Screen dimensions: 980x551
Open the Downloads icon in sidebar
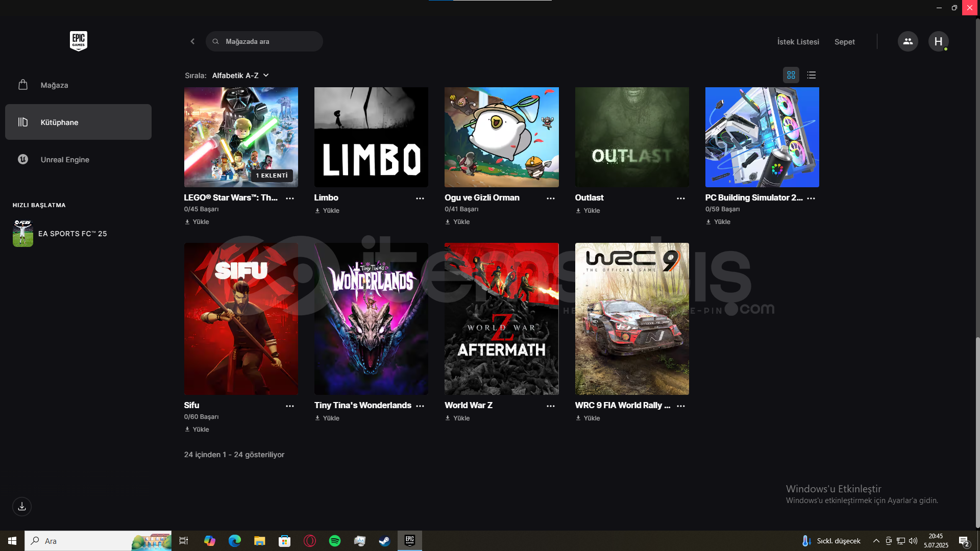point(22,507)
